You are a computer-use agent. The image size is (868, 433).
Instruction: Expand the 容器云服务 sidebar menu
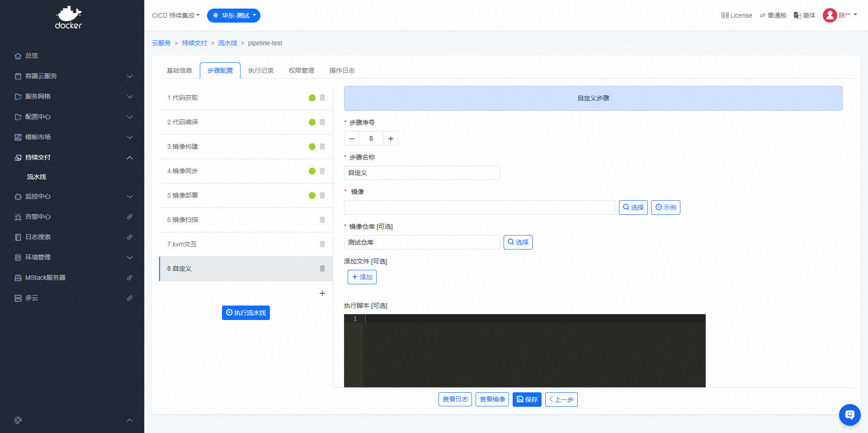[x=72, y=76]
